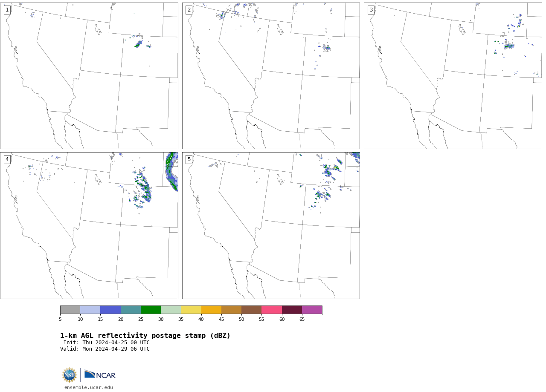Click the colorbar tick label 65
The width and height of the screenshot is (546, 392).
[302, 319]
